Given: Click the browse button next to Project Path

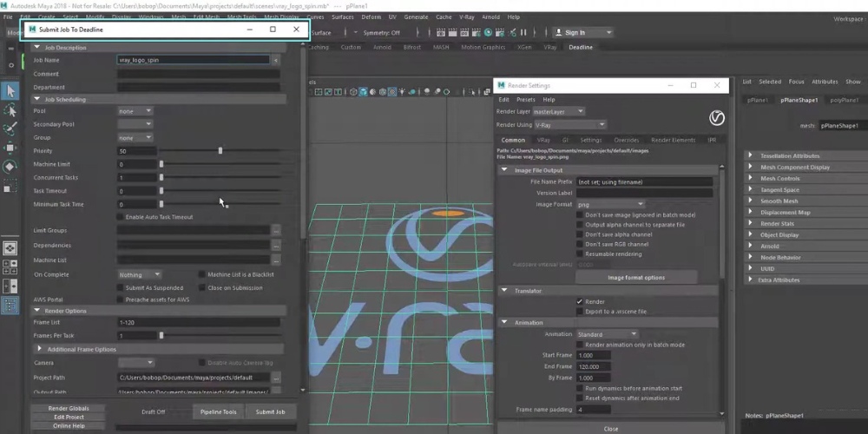Looking at the screenshot, I should point(276,378).
